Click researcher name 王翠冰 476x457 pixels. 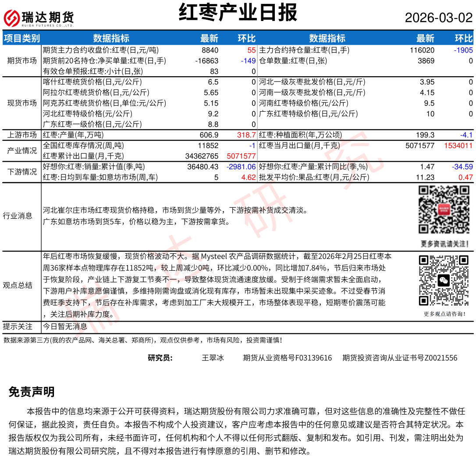[x=213, y=358]
